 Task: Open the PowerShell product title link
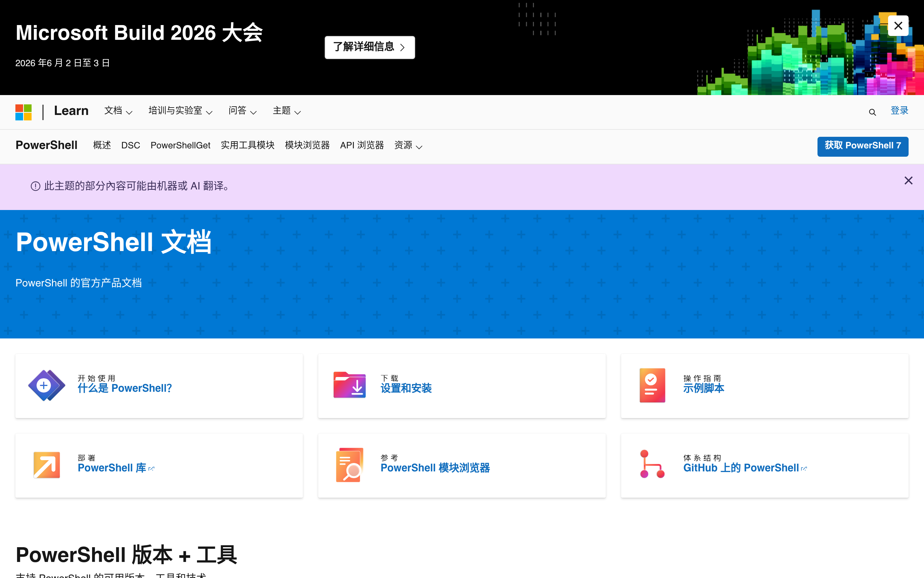pyautogui.click(x=47, y=145)
